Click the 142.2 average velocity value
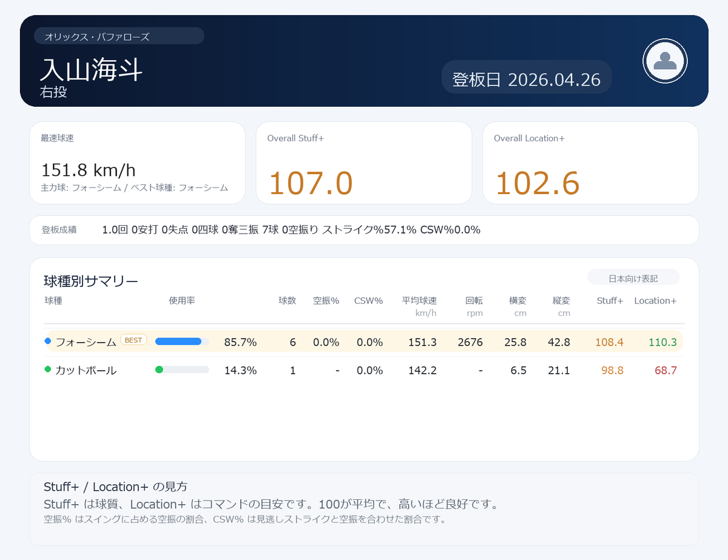Viewport: 728px width, 560px height. [422, 370]
